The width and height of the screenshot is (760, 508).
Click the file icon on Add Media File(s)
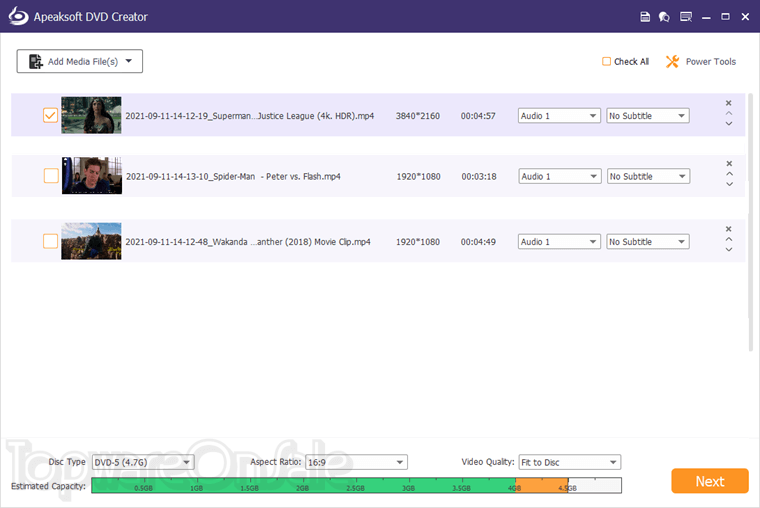(36, 62)
